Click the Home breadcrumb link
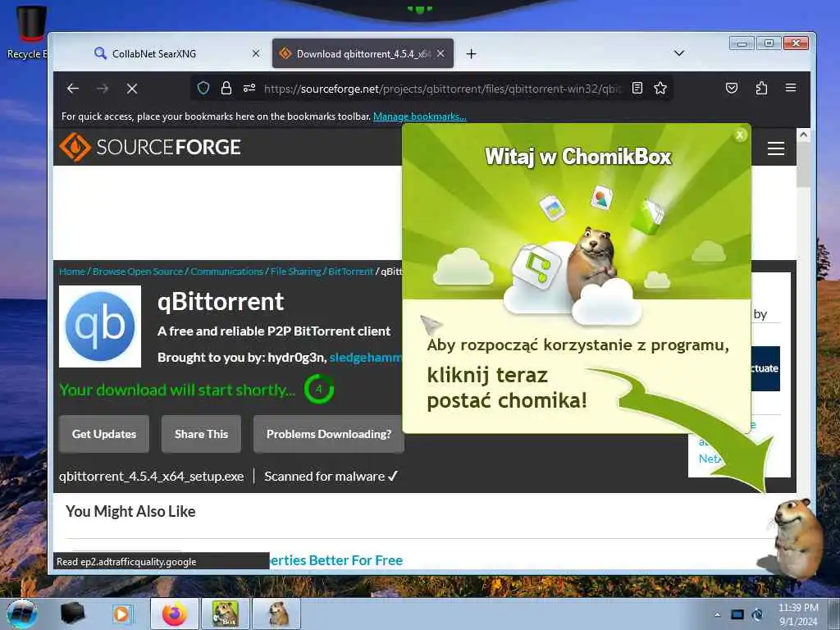The width and height of the screenshot is (840, 630). [72, 272]
